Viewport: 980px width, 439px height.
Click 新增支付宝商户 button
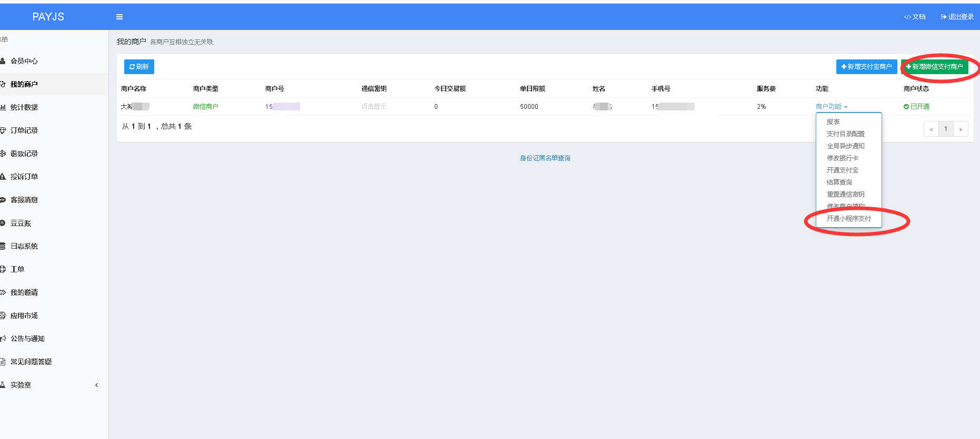click(866, 67)
